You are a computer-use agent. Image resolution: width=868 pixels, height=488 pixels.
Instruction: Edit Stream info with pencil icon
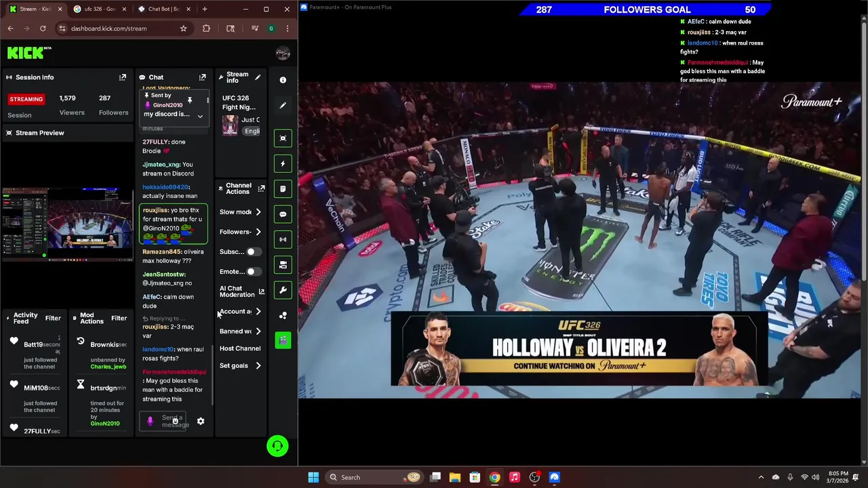point(258,77)
